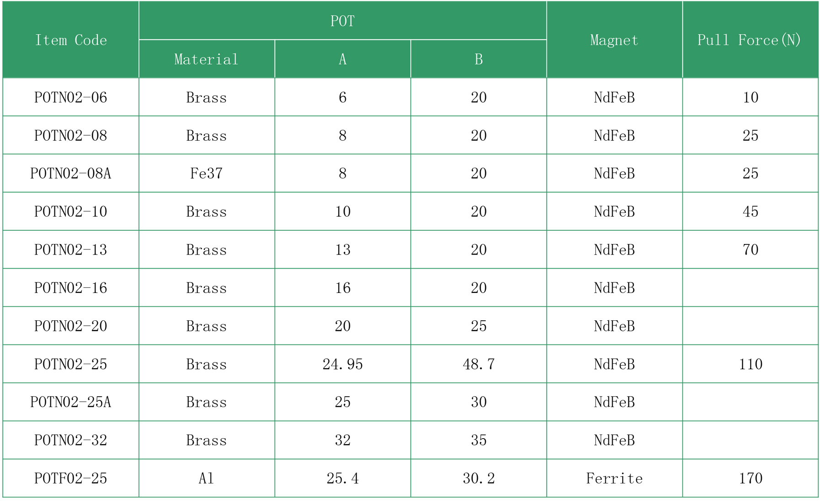Viewport: 823px width, 504px height.
Task: Select the 30.2 dimension value
Action: pos(478,478)
